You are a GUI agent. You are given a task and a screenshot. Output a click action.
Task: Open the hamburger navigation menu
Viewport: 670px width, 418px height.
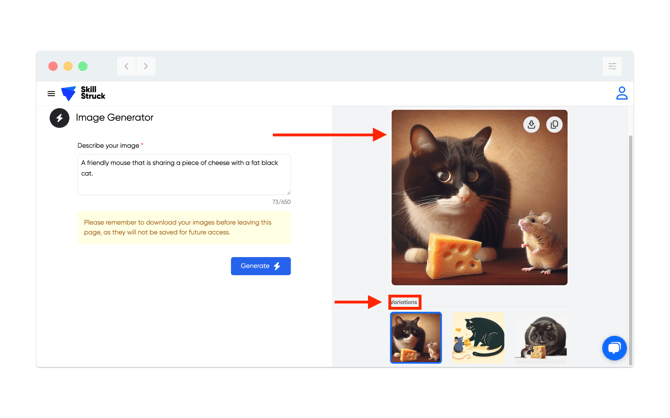pyautogui.click(x=51, y=94)
